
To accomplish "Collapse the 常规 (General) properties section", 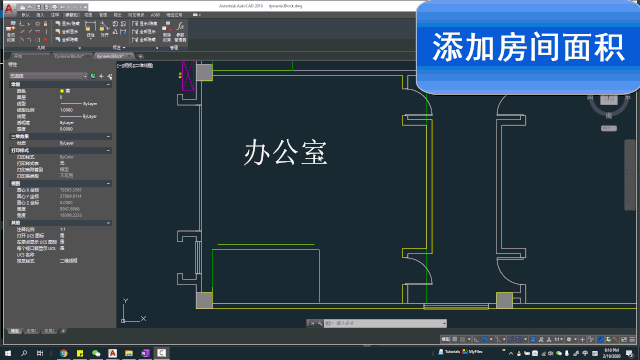I will point(108,84).
